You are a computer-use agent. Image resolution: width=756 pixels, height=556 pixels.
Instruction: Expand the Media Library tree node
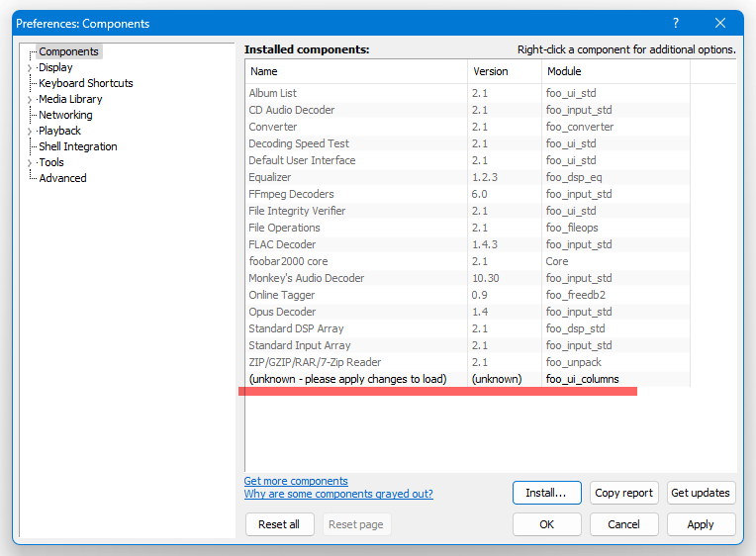point(30,100)
